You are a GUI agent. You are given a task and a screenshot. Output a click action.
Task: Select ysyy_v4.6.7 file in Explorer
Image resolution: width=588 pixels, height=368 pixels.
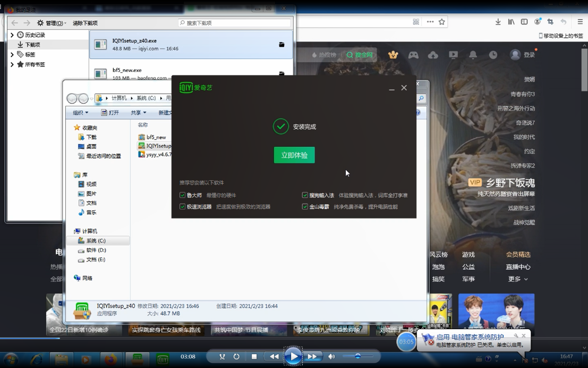(x=155, y=154)
